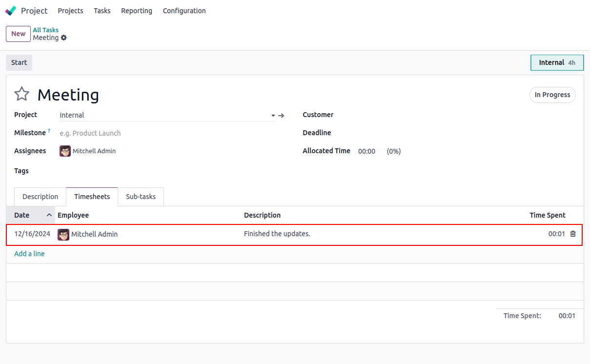Open the Configuration menu
590x364 pixels.
click(184, 11)
